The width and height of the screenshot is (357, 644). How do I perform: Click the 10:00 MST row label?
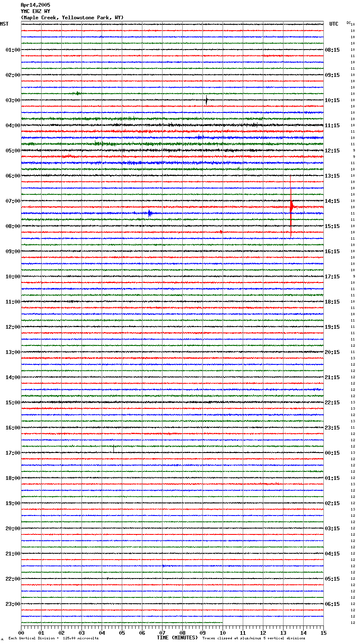click(13, 277)
